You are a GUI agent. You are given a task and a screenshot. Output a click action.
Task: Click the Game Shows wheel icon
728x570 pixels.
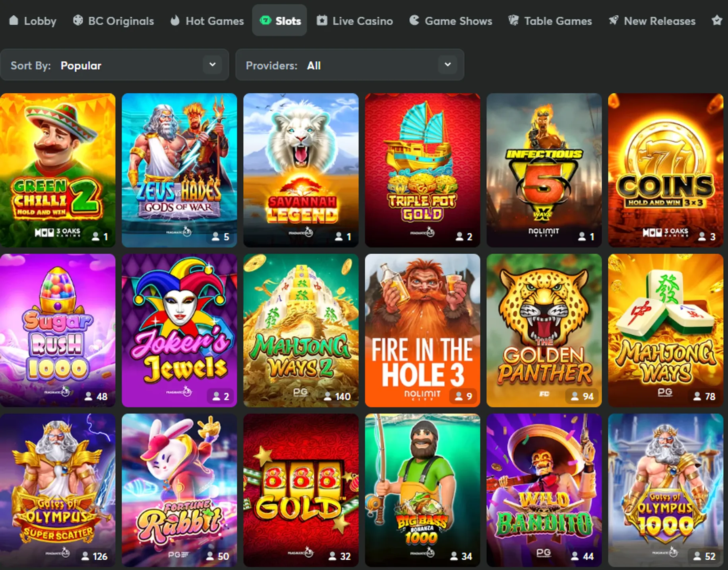(x=414, y=20)
